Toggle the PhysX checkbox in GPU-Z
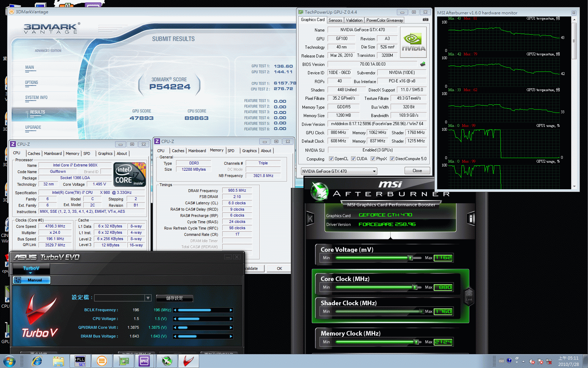 [373, 159]
